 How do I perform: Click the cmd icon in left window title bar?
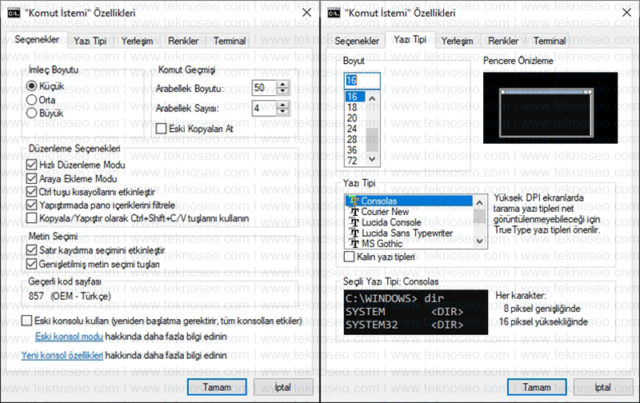13,13
